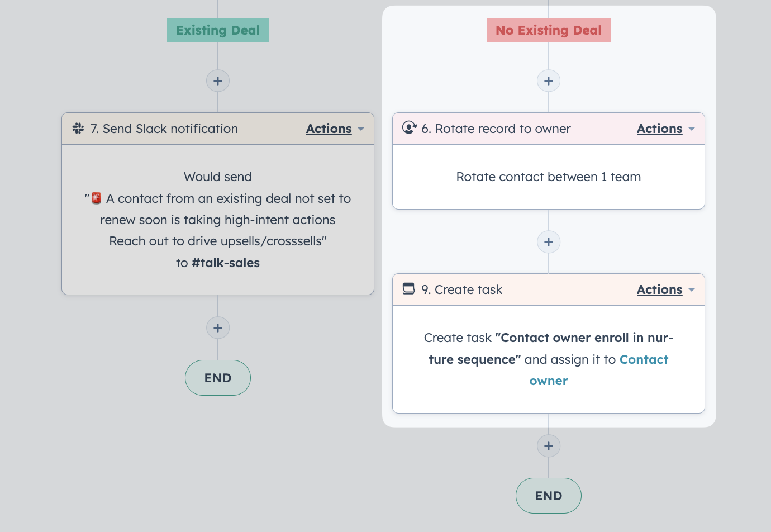771x532 pixels.
Task: Select the 6. Rotate record to owner title
Action: click(x=496, y=129)
